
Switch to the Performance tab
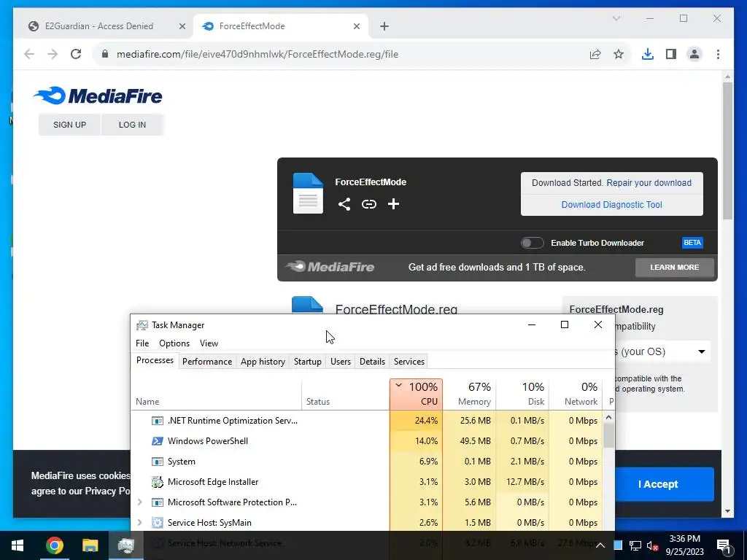pyautogui.click(x=207, y=362)
